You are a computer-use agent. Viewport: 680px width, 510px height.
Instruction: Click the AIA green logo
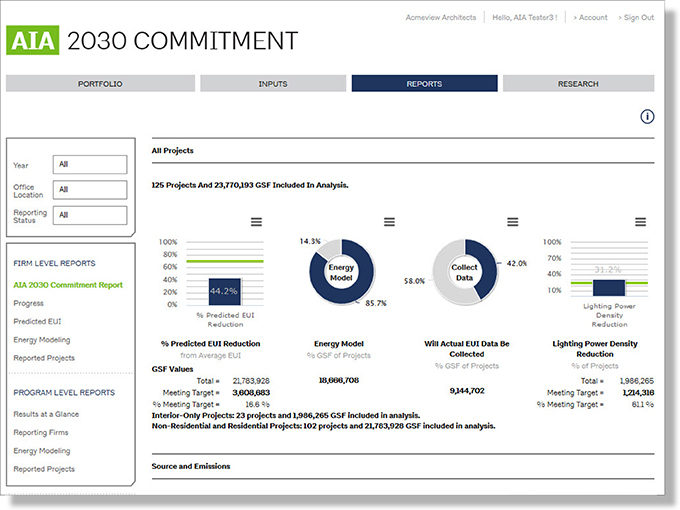click(33, 40)
